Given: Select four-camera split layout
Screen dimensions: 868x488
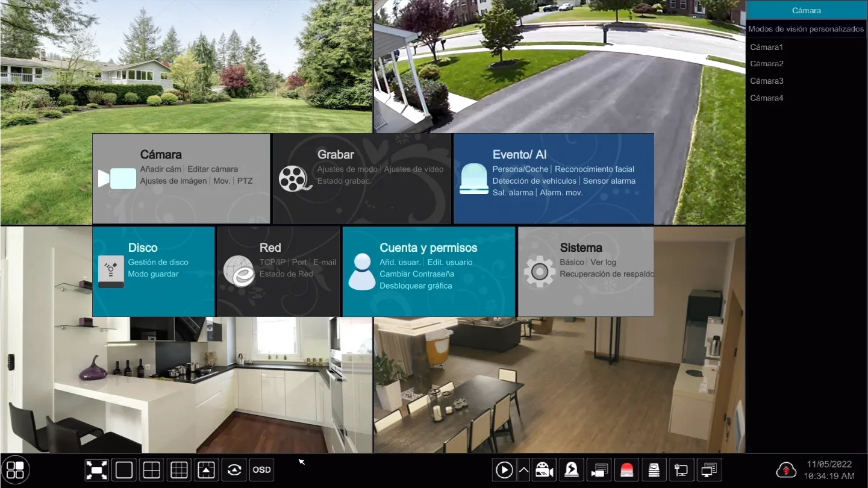Looking at the screenshot, I should [x=152, y=470].
